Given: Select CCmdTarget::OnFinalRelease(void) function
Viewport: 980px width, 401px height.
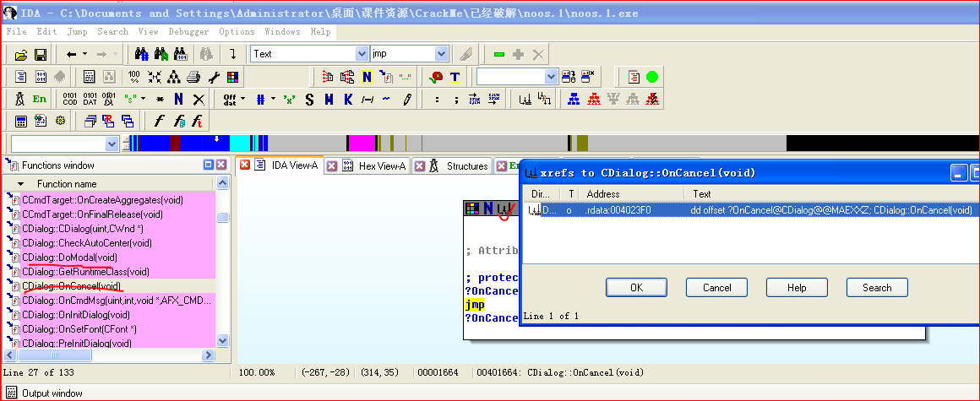Looking at the screenshot, I should [x=92, y=214].
